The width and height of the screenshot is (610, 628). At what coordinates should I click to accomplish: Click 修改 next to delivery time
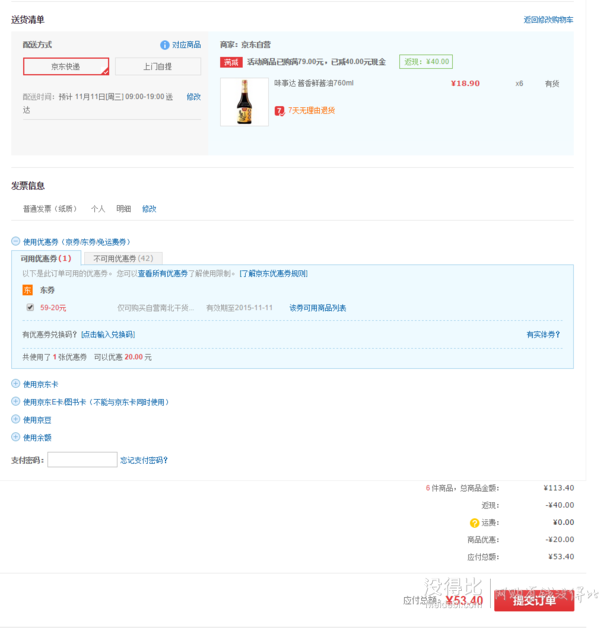[x=194, y=97]
